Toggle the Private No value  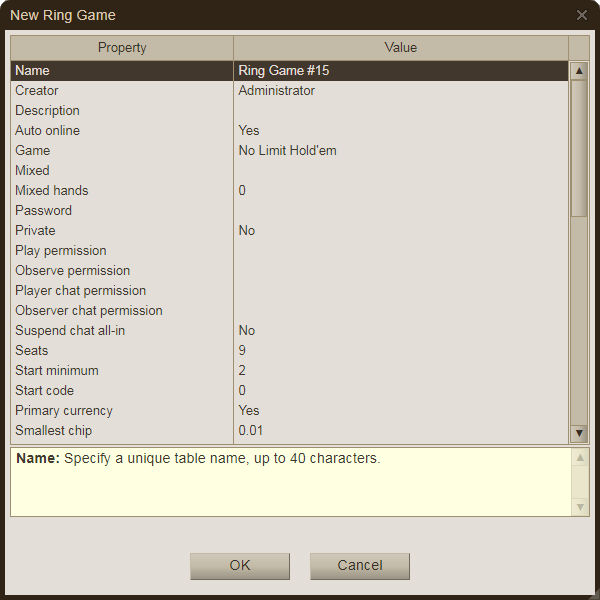tap(400, 231)
